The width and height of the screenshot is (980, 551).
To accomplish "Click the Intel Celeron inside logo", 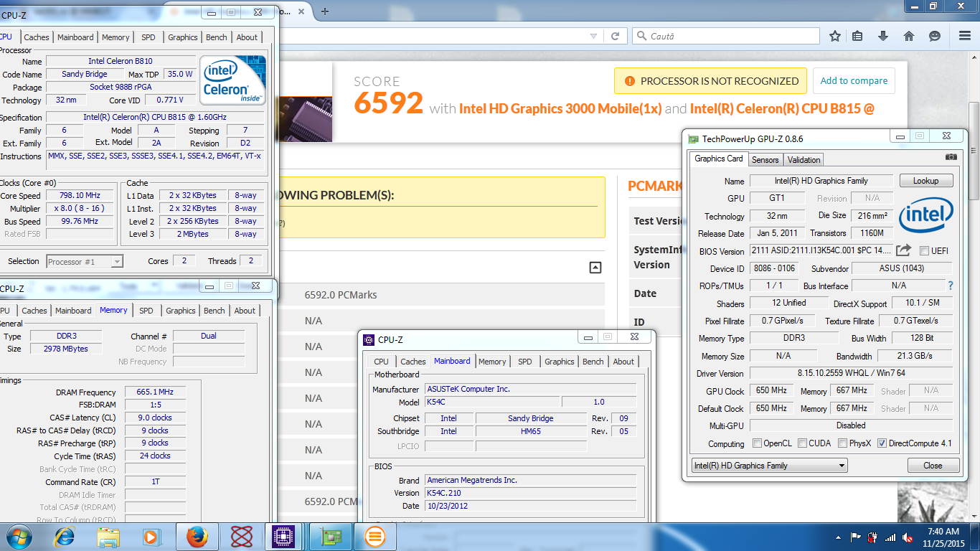I will click(x=232, y=80).
